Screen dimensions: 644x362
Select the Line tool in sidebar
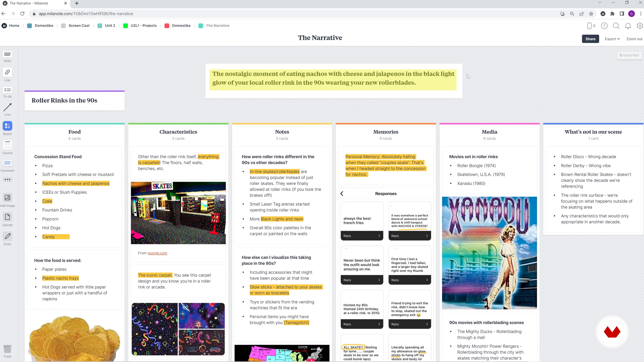pyautogui.click(x=7, y=109)
